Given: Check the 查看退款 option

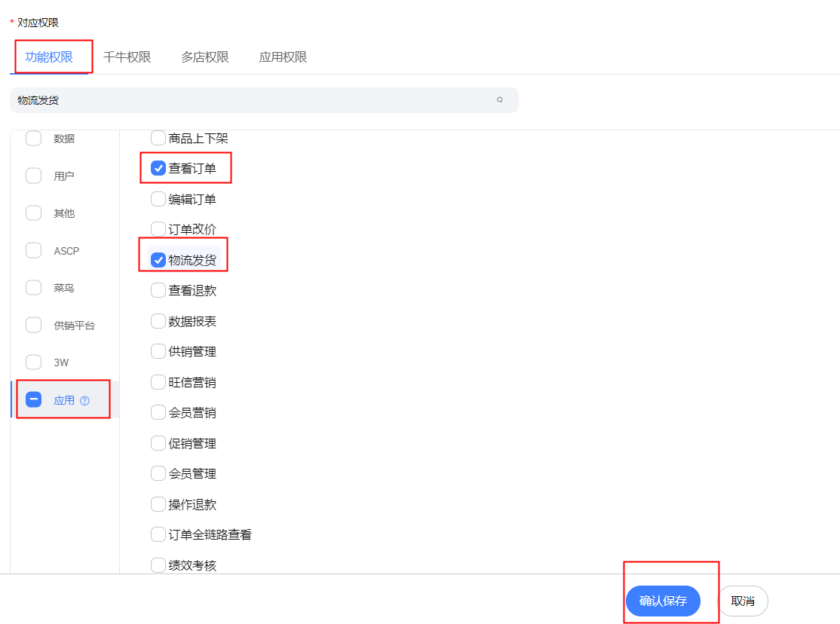Looking at the screenshot, I should tap(158, 290).
